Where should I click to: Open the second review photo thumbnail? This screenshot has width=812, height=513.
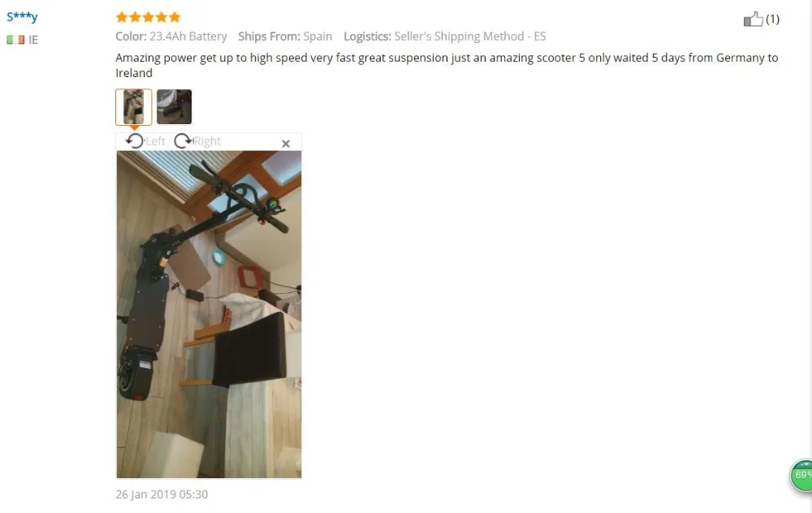coord(174,106)
